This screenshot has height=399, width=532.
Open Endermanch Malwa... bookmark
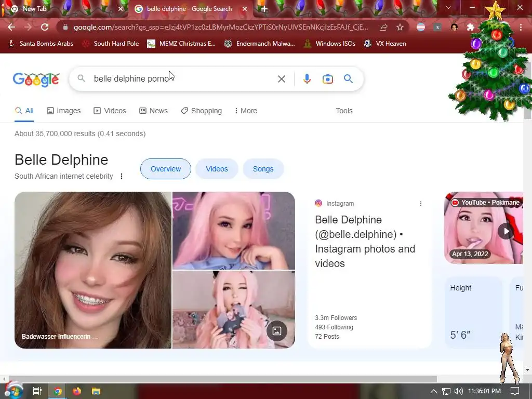pyautogui.click(x=260, y=44)
